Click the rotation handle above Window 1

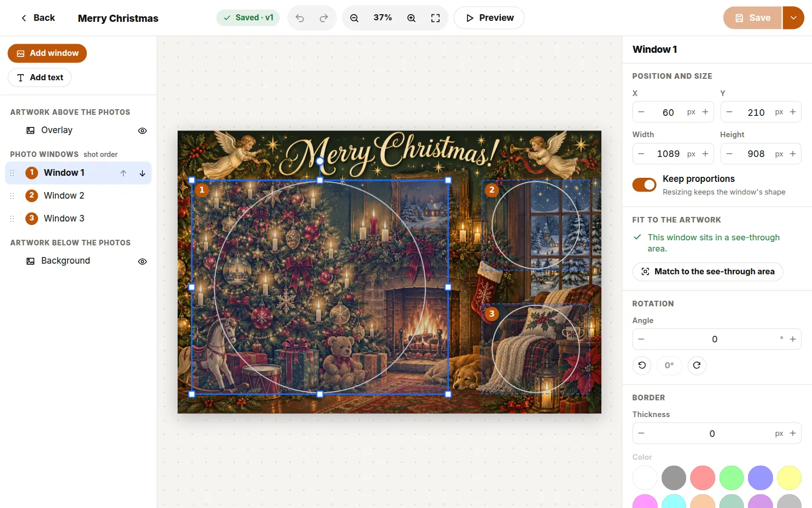(320, 161)
